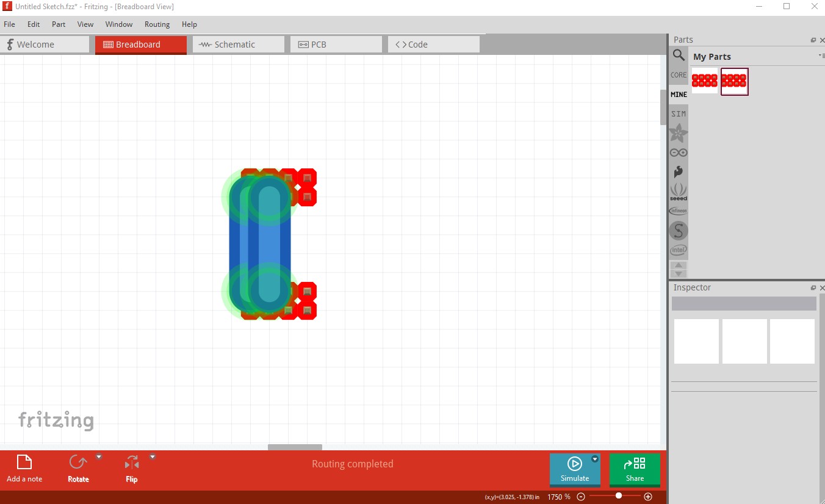Select the CORE parts bin
This screenshot has height=504, width=825.
pyautogui.click(x=679, y=75)
